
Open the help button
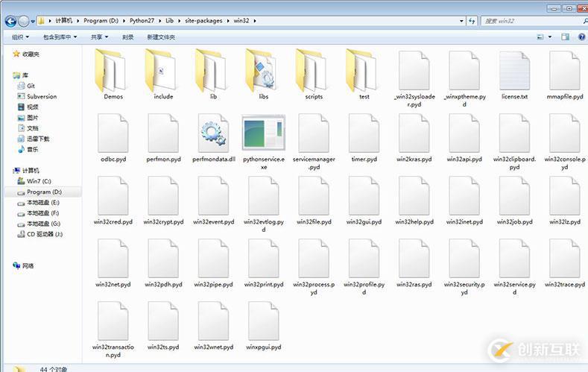(581, 37)
